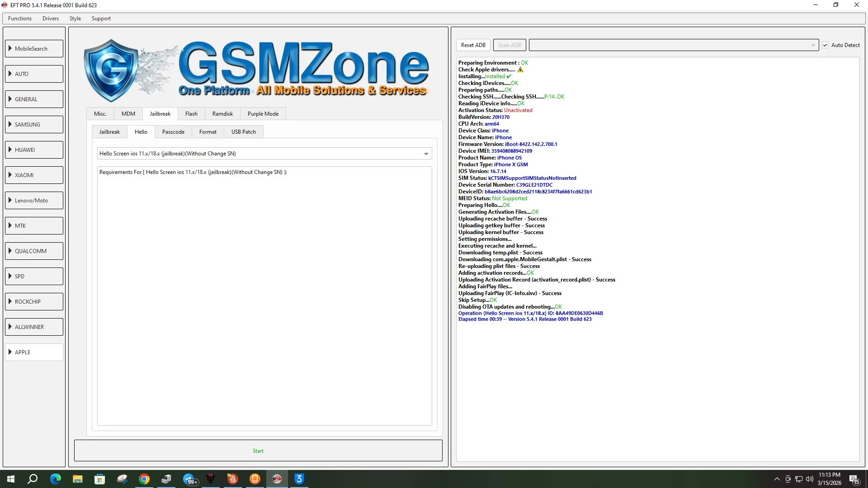Click the Telegram taskbar icon with 99+ badge

[x=189, y=479]
